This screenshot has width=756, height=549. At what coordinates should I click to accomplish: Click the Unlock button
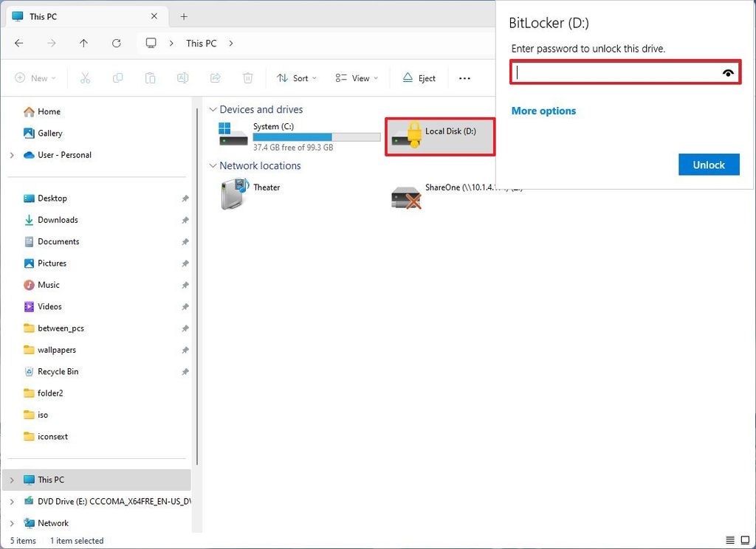[708, 165]
